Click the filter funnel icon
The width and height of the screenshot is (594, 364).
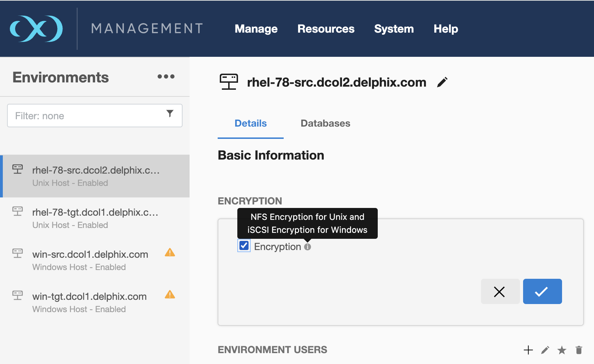coord(170,114)
